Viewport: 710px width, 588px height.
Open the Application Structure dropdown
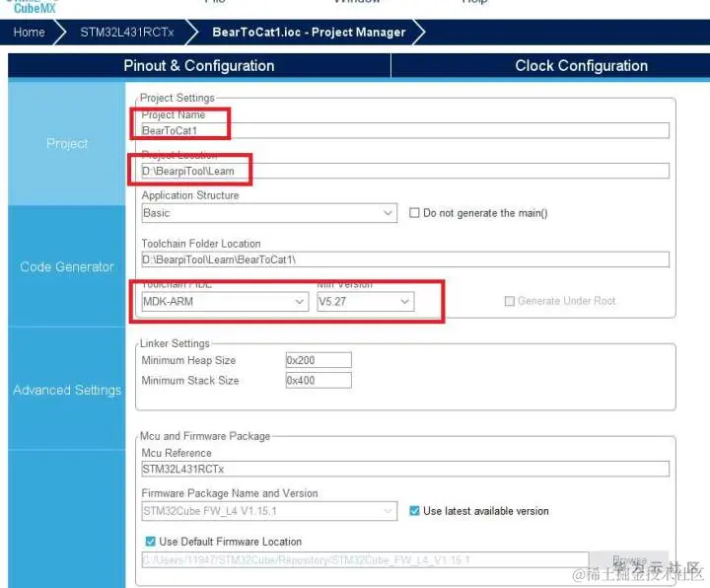pos(269,213)
